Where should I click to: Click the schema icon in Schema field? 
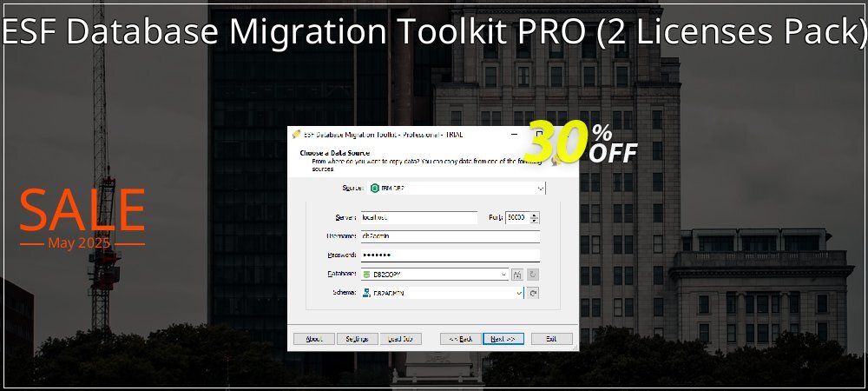pos(366,293)
